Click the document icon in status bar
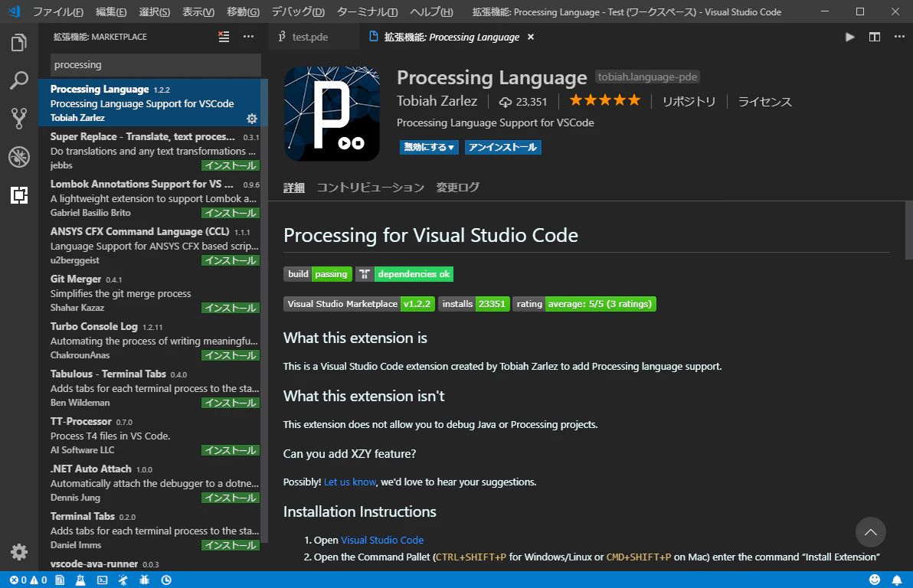 point(60,580)
